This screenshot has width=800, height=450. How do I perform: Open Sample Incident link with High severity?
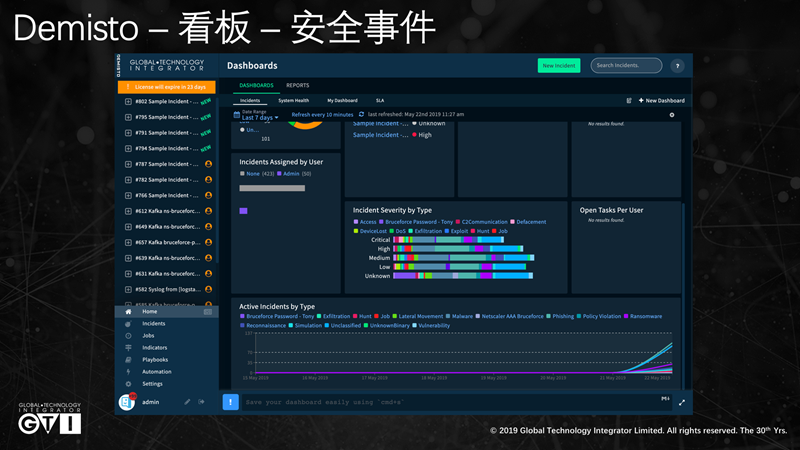(381, 135)
